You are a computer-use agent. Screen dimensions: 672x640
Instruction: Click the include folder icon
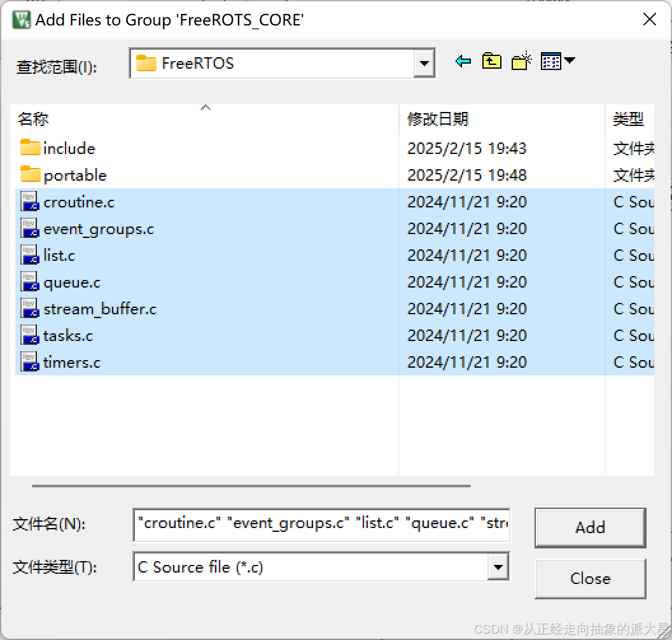(x=30, y=148)
